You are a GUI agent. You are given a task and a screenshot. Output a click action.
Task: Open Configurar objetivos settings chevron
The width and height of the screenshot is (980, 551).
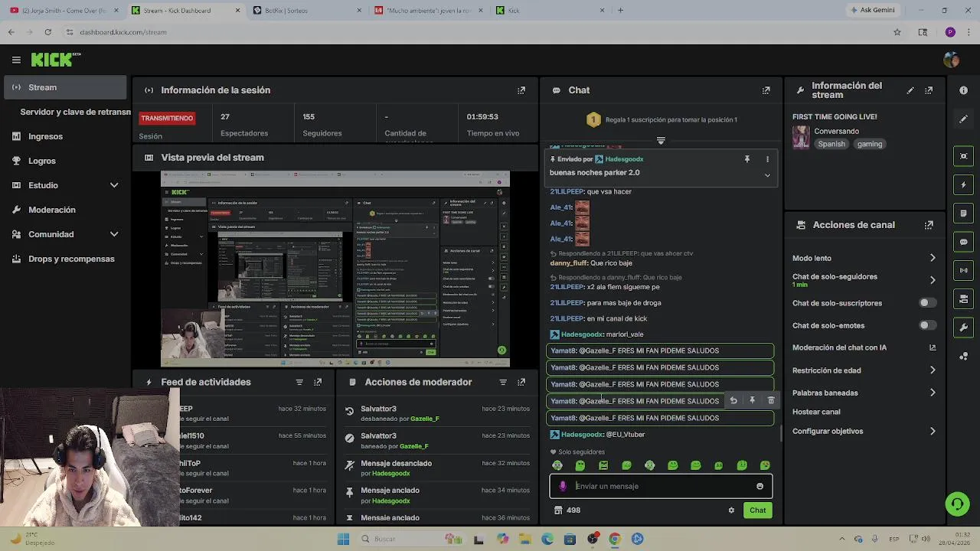click(x=933, y=431)
